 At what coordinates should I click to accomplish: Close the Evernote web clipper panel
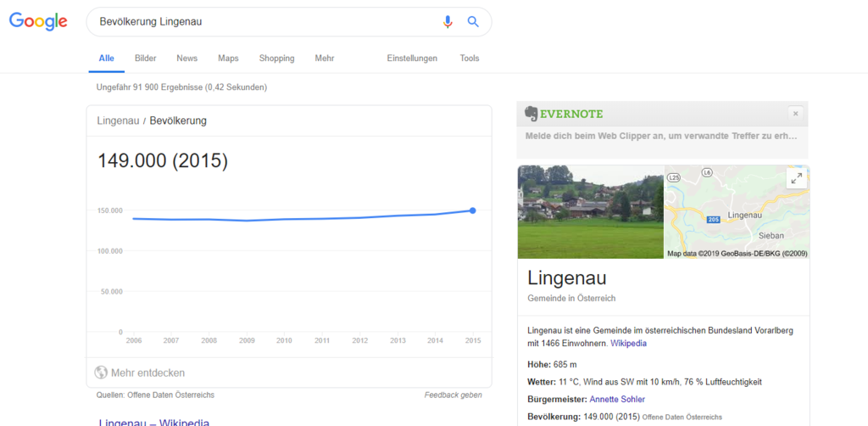pyautogui.click(x=794, y=113)
